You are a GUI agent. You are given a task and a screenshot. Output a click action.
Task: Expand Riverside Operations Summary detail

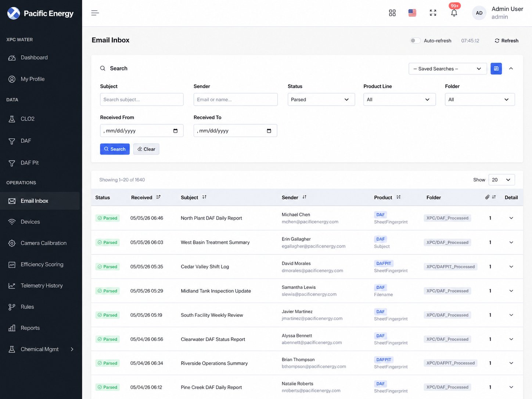[511, 363]
